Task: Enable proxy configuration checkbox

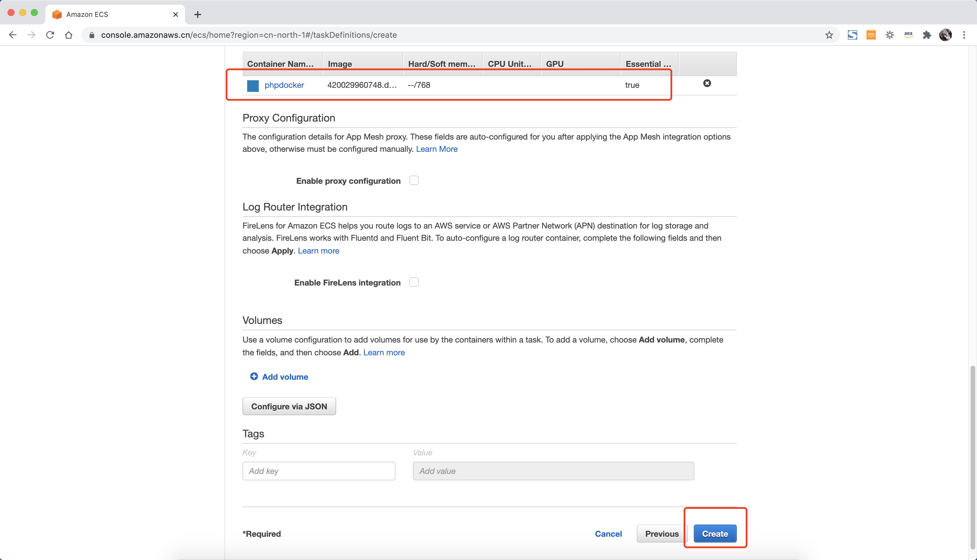Action: tap(415, 180)
